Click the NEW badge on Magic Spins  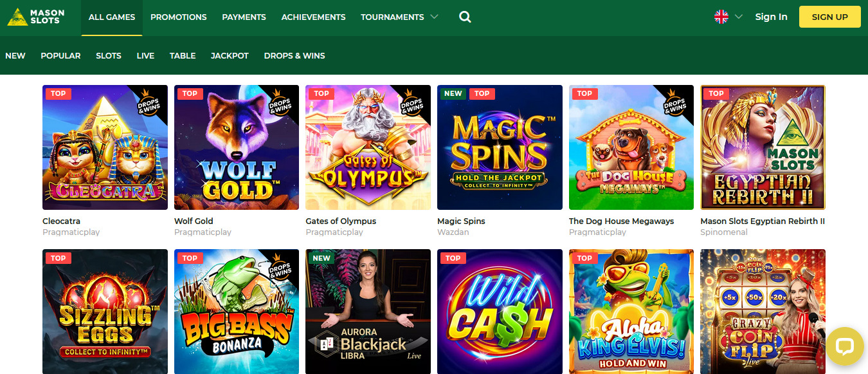453,93
